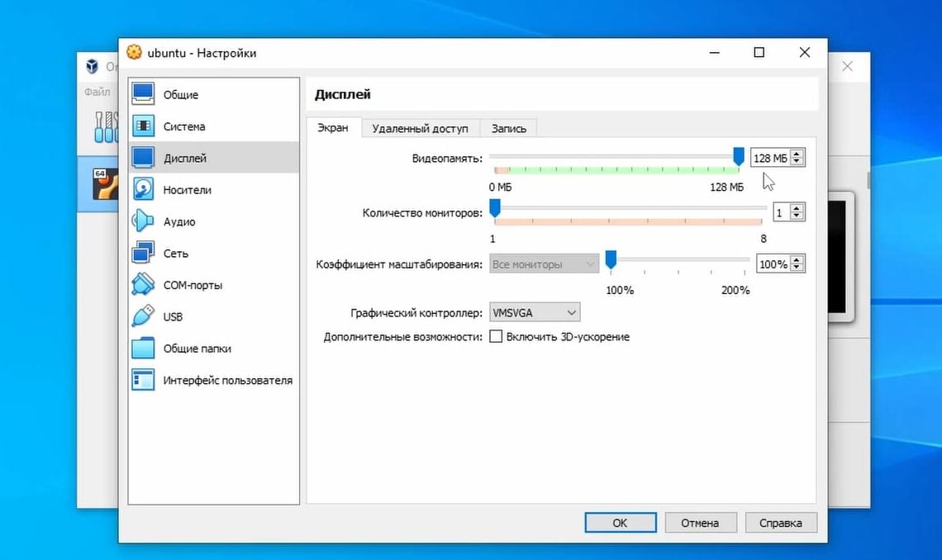942x560 pixels.
Task: Close the ubuntu settings window
Action: [805, 52]
